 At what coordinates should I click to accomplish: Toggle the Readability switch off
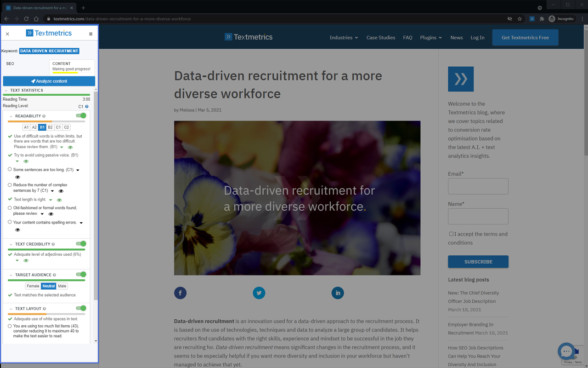pos(81,115)
